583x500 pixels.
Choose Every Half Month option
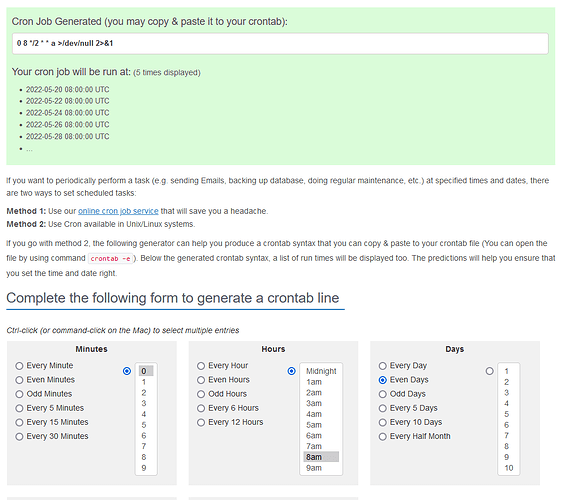click(383, 436)
